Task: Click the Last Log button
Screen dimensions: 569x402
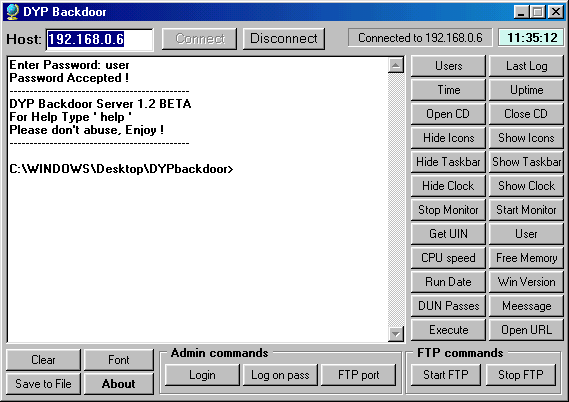Action: coord(526,66)
